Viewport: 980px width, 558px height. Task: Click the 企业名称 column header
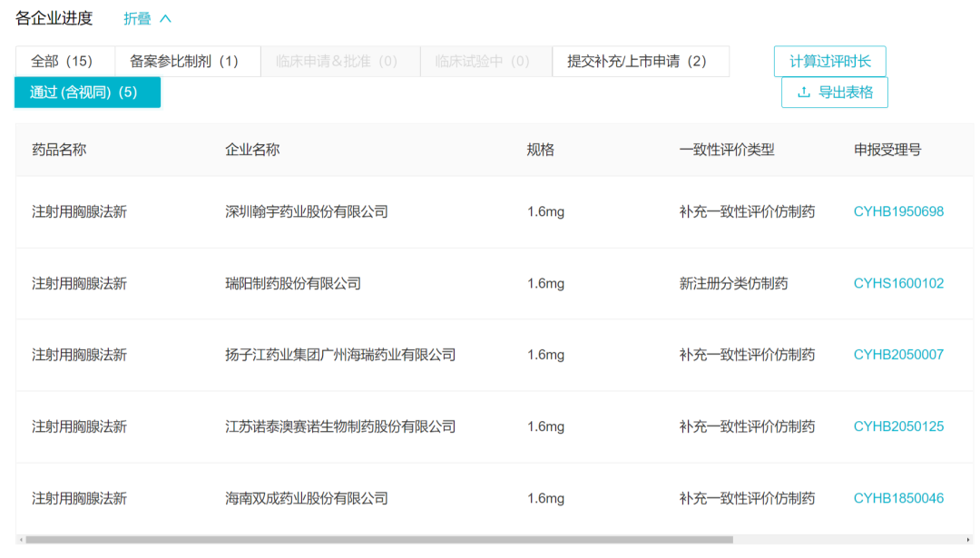[x=252, y=150]
